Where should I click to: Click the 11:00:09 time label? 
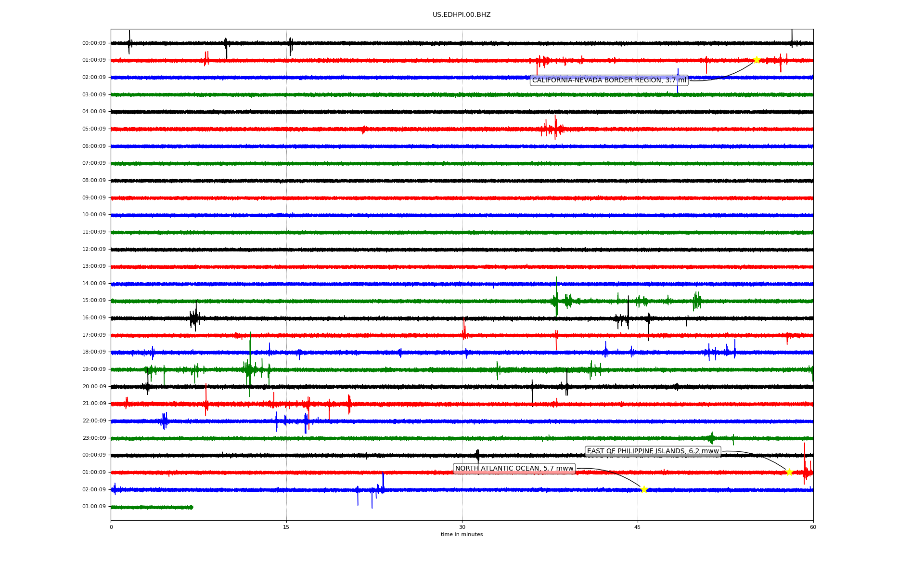point(94,232)
